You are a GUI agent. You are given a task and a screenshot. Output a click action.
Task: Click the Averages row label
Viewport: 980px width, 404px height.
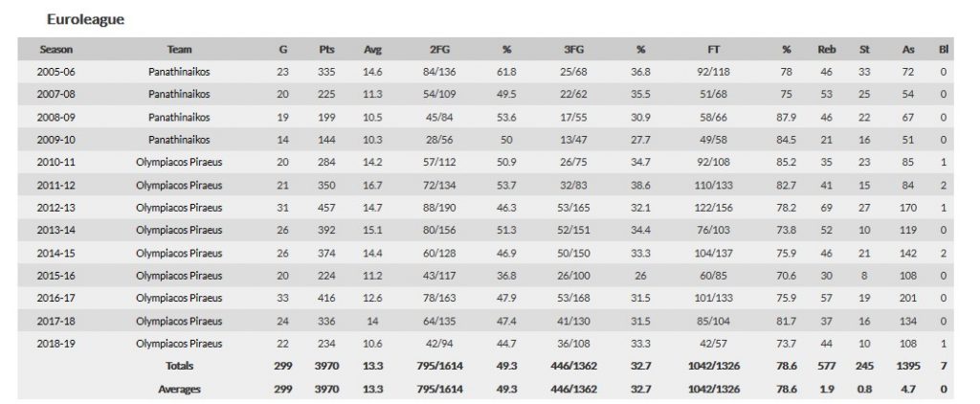tap(179, 389)
